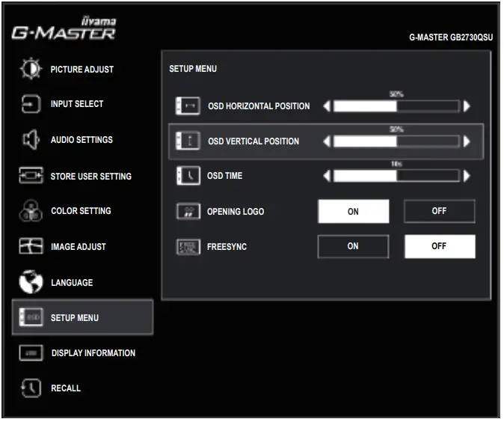Open the Picture Adjust menu
The height and width of the screenshot is (422, 504).
point(82,69)
